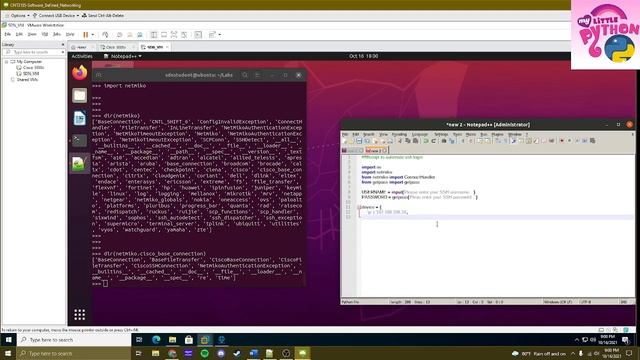Click VMware send Ctrl+Alt+Del toolbar icon
This screenshot has width=640, height=360.
point(105,35)
